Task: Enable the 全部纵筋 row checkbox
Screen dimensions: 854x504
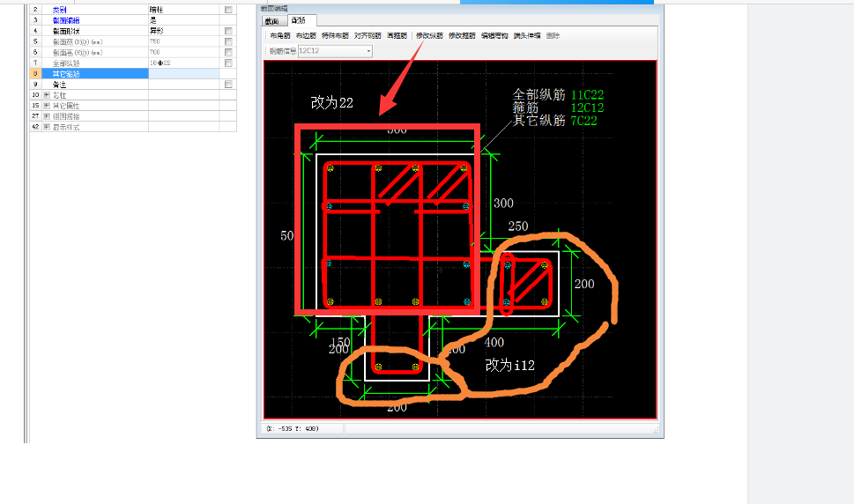Action: (x=228, y=63)
